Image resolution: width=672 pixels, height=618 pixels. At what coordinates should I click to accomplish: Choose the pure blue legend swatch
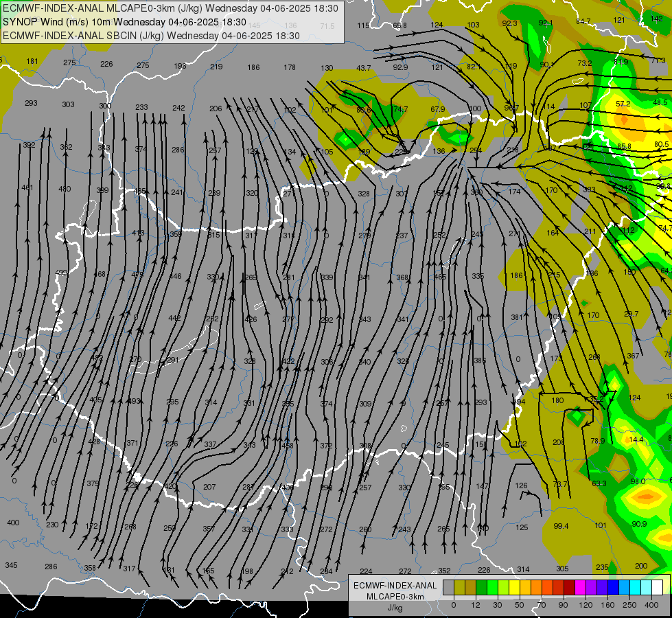[613, 588]
